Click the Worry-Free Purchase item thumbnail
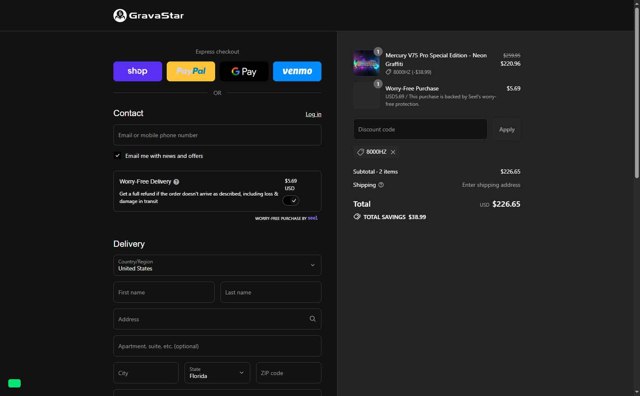 366,96
